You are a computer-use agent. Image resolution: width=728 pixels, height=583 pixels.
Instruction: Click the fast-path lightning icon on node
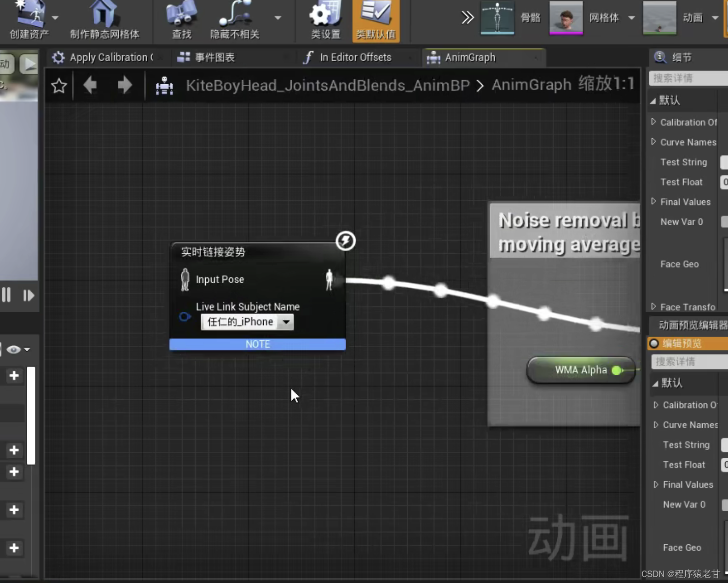coord(346,240)
